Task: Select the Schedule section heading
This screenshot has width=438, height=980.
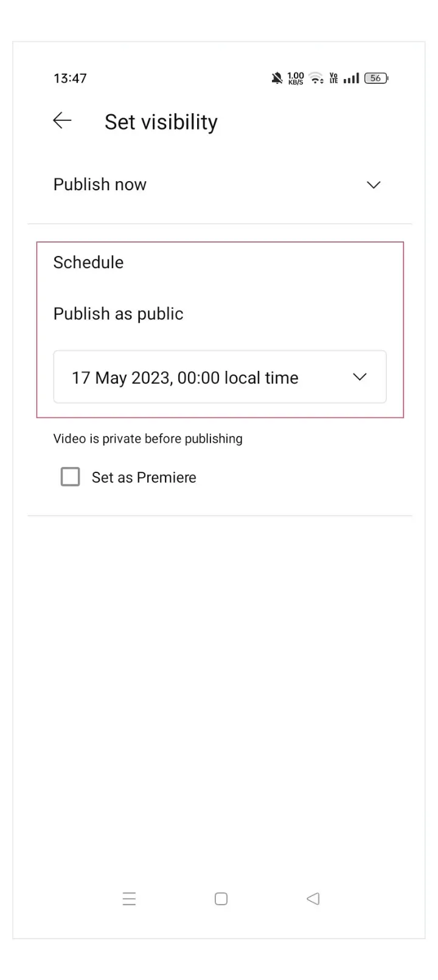Action: [88, 263]
